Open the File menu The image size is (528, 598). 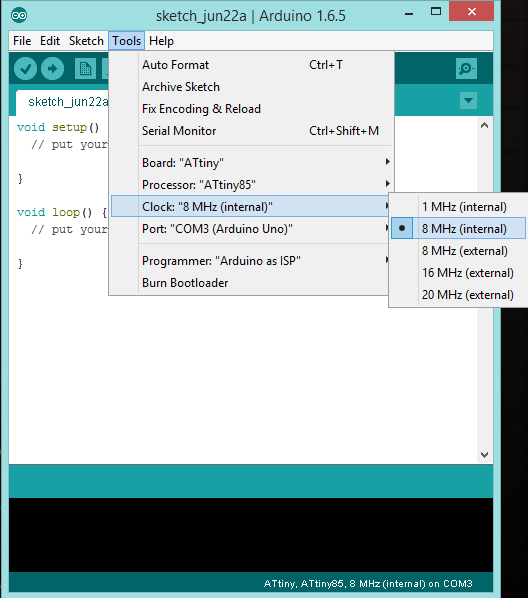point(22,41)
